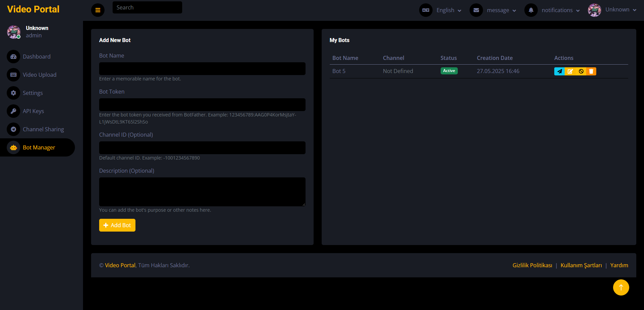The height and width of the screenshot is (310, 644).
Task: Click the deactivate icon for Bot 5
Action: click(x=581, y=71)
